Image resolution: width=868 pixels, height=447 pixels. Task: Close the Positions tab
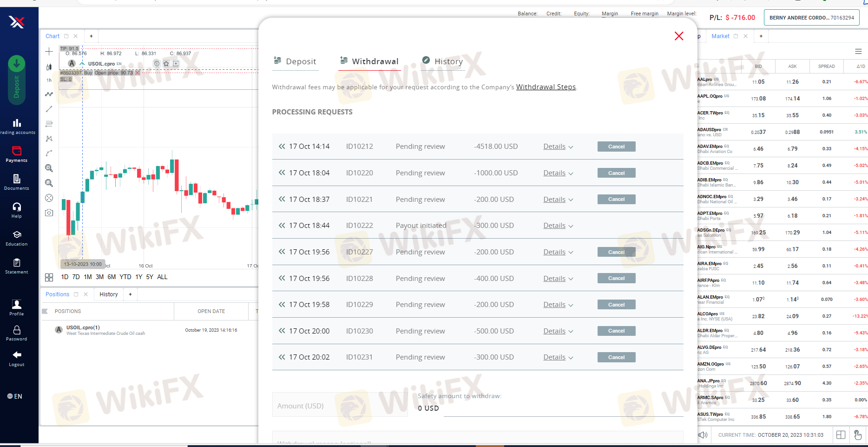coord(85,294)
